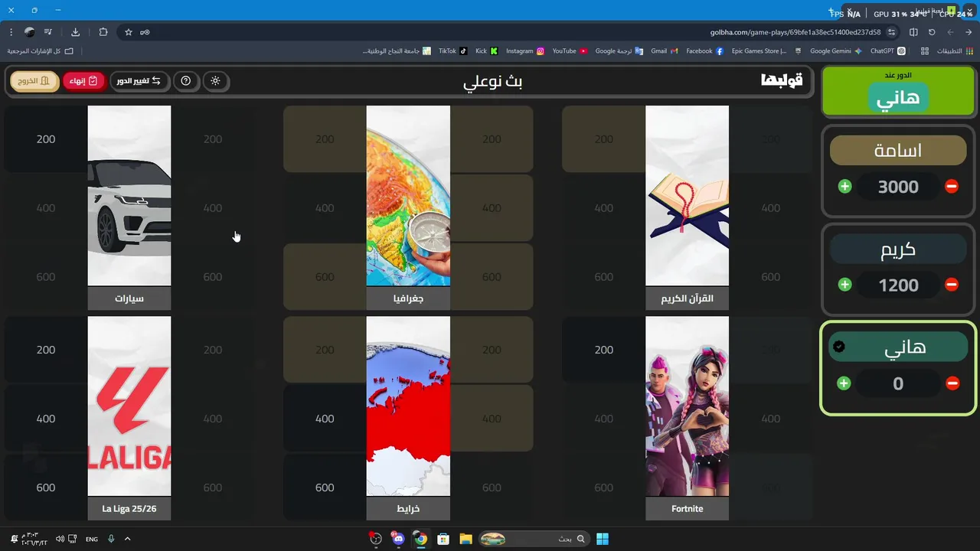Click the taskbar بحث search box
This screenshot has width=980, height=551.
(x=535, y=539)
